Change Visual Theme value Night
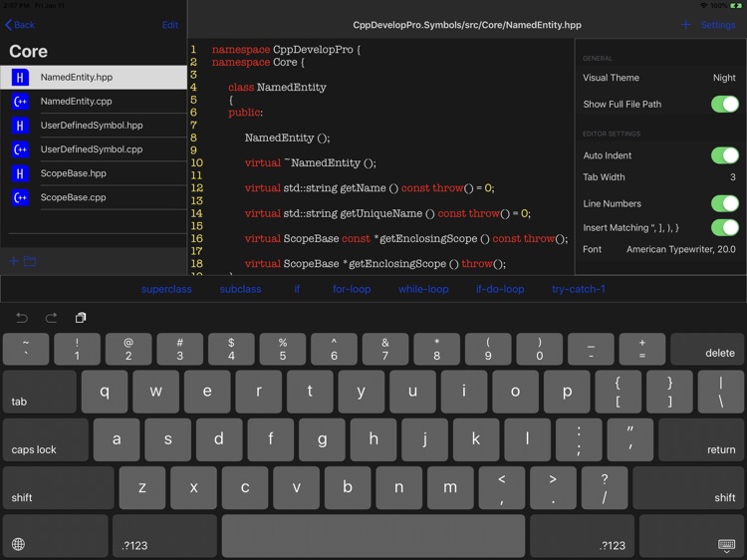This screenshot has height=560, width=747. (x=724, y=78)
